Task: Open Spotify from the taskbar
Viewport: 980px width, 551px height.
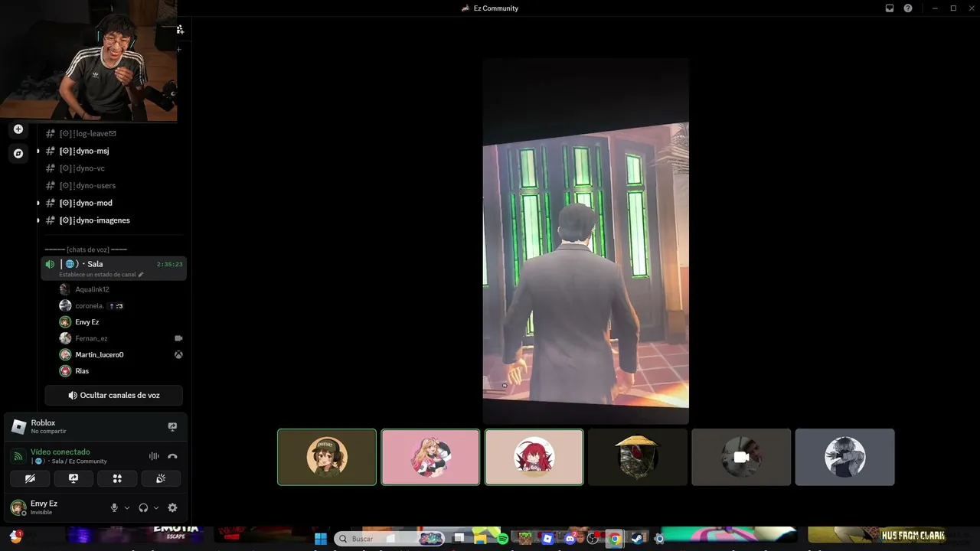Action: [503, 539]
